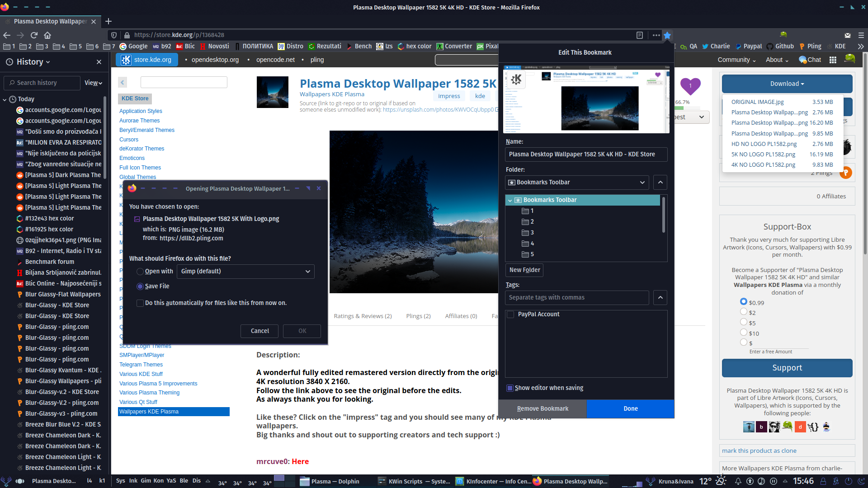
Task: Open the Bookmarks Toolbar folder dropdown
Action: tap(577, 183)
